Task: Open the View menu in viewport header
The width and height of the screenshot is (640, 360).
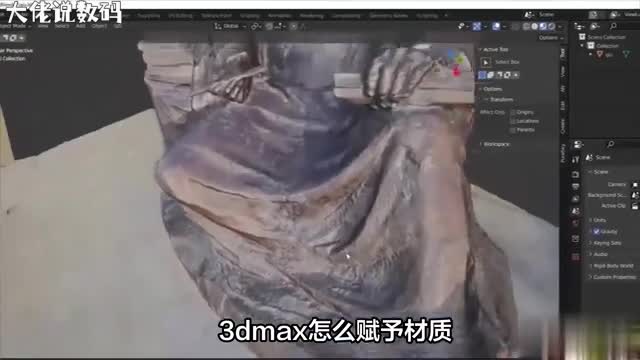Action: pyautogui.click(x=43, y=26)
